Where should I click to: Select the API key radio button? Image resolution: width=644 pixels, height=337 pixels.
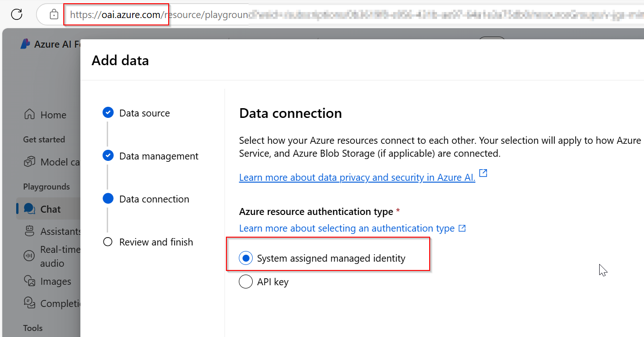click(246, 282)
